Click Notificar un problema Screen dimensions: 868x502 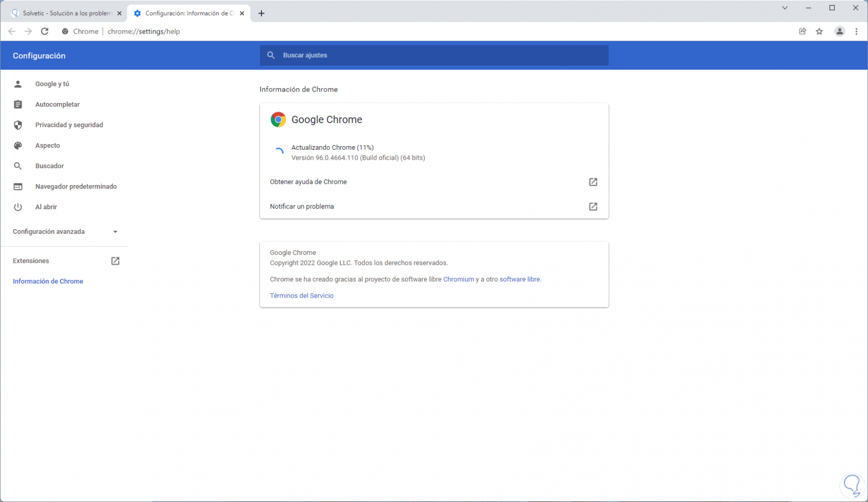pyautogui.click(x=434, y=207)
